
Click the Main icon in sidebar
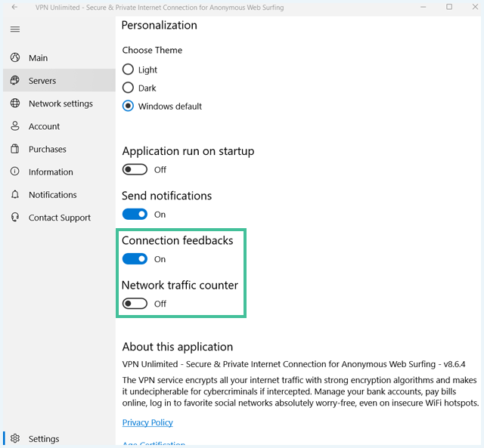tap(15, 57)
